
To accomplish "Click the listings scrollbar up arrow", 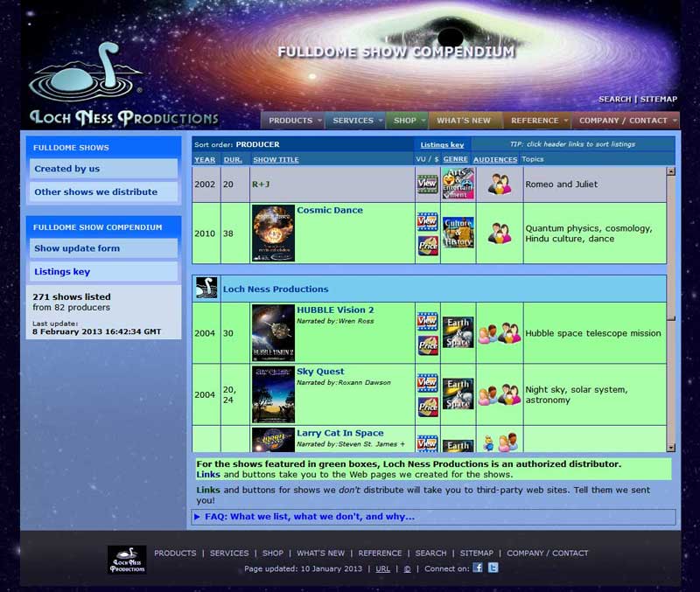I will 671,171.
